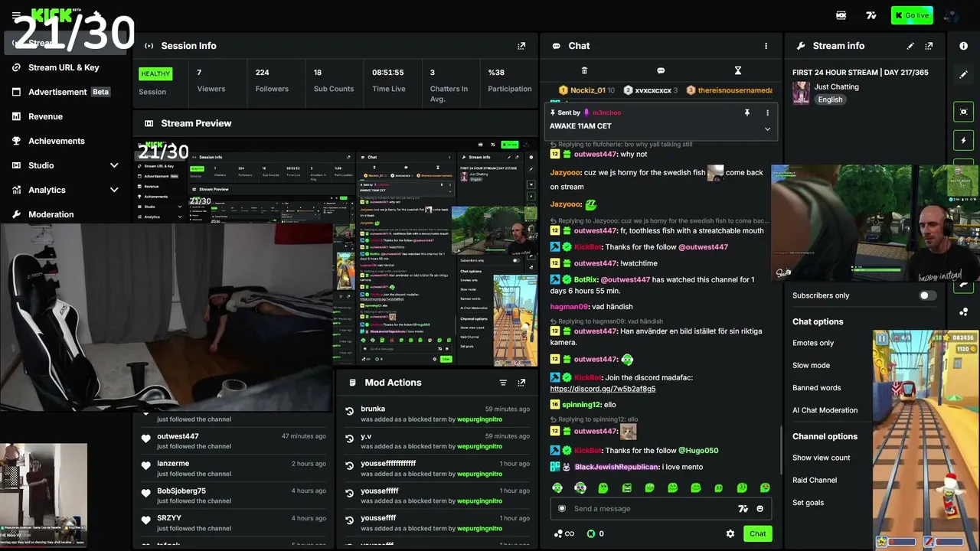Click Set goals option
The height and width of the screenshot is (551, 980).
808,503
